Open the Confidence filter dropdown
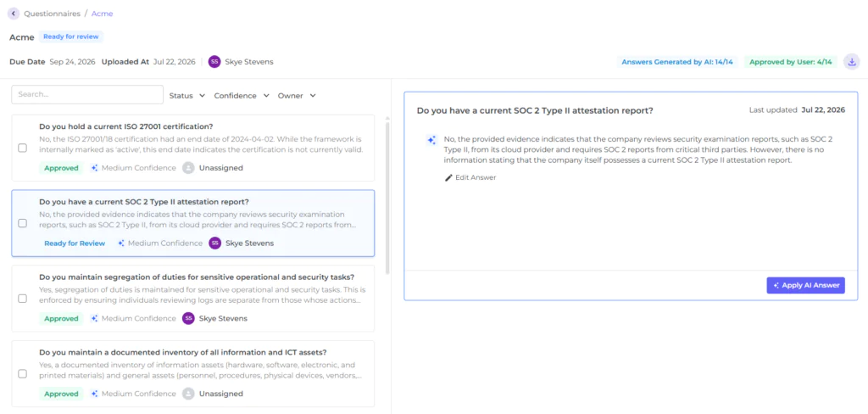 pos(242,95)
